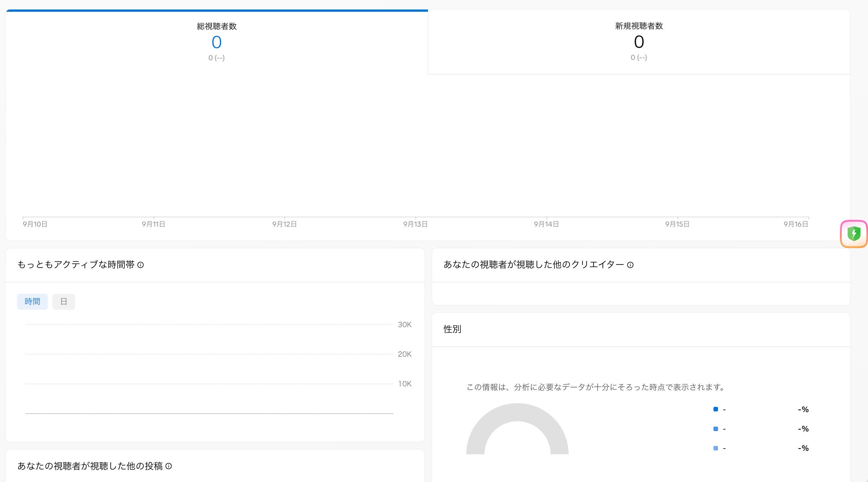868x482 pixels.
Task: Click the darkest blue gender legend swatch
Action: pos(716,409)
